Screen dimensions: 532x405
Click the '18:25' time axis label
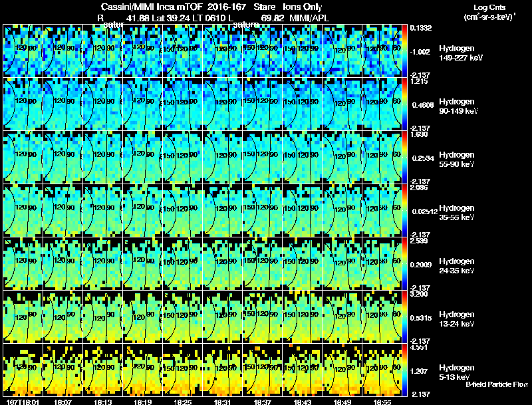(x=182, y=402)
